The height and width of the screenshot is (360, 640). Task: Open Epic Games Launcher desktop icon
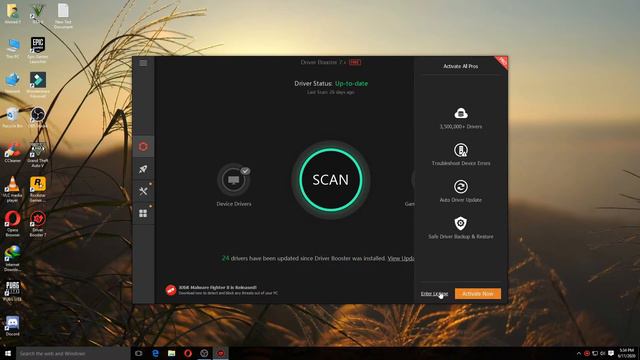[x=38, y=49]
